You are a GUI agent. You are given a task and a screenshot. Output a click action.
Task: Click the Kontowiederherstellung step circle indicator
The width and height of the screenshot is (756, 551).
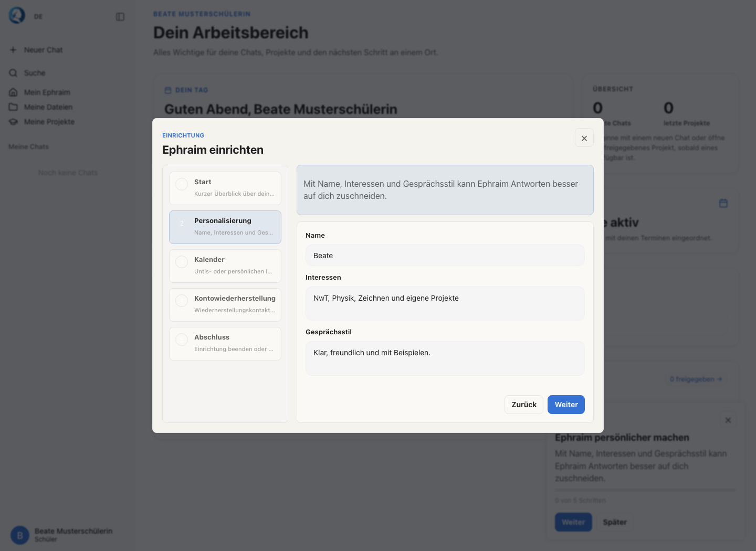(182, 301)
